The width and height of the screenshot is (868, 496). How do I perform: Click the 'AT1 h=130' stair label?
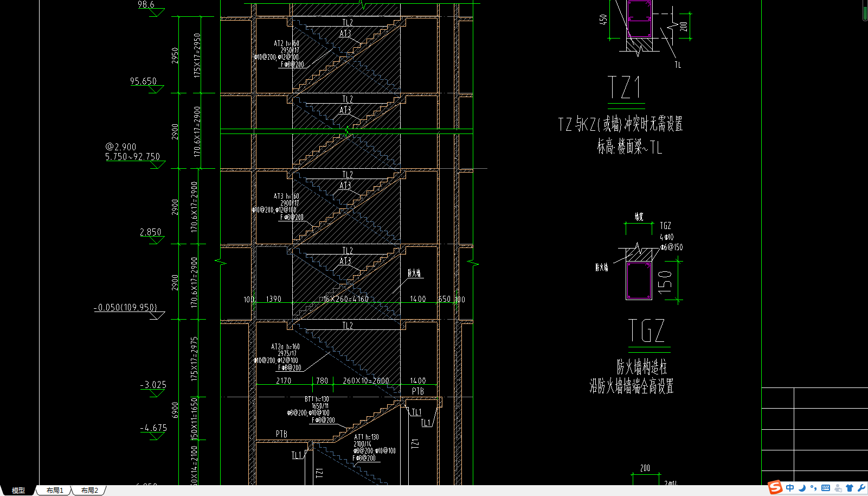tap(367, 437)
